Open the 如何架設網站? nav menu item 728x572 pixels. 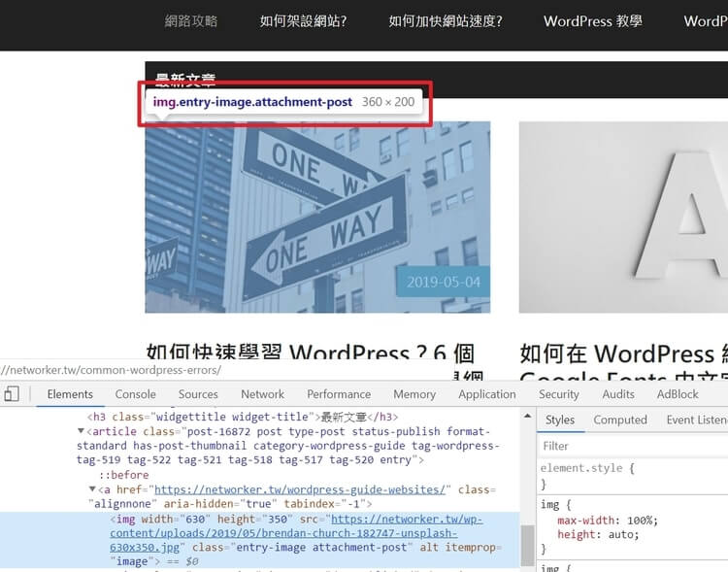(x=303, y=21)
